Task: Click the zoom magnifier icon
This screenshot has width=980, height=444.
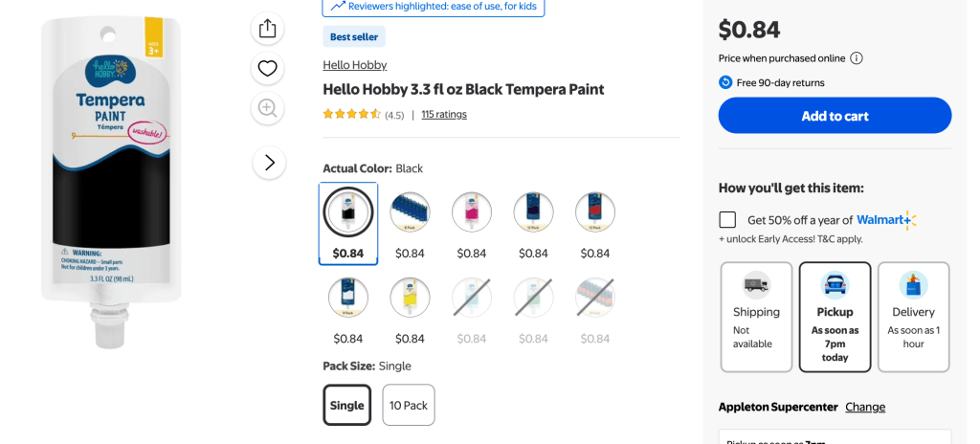Action: (268, 108)
